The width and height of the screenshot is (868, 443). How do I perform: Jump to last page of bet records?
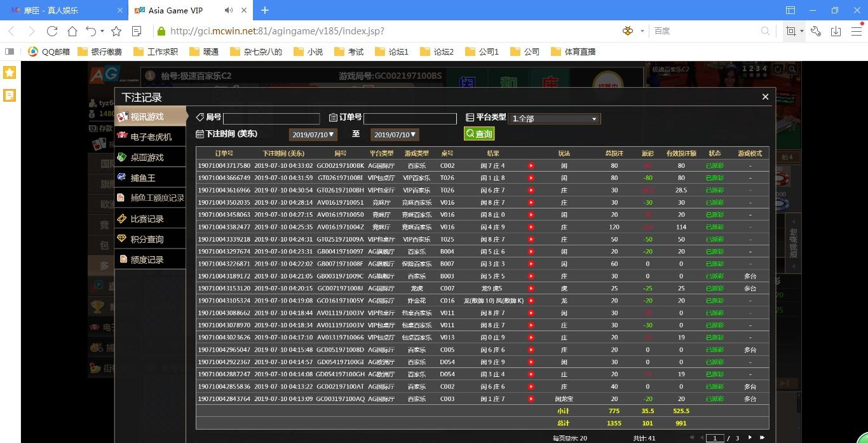762,437
